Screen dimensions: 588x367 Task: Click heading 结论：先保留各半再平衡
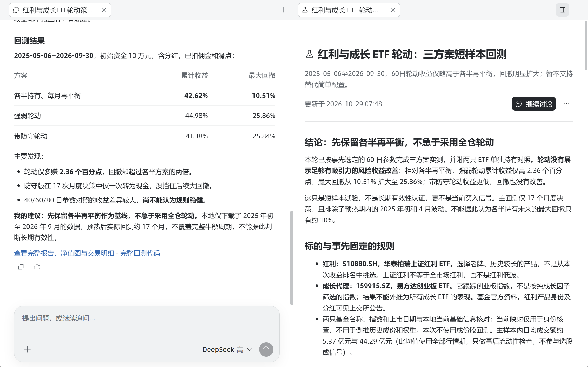(x=399, y=142)
